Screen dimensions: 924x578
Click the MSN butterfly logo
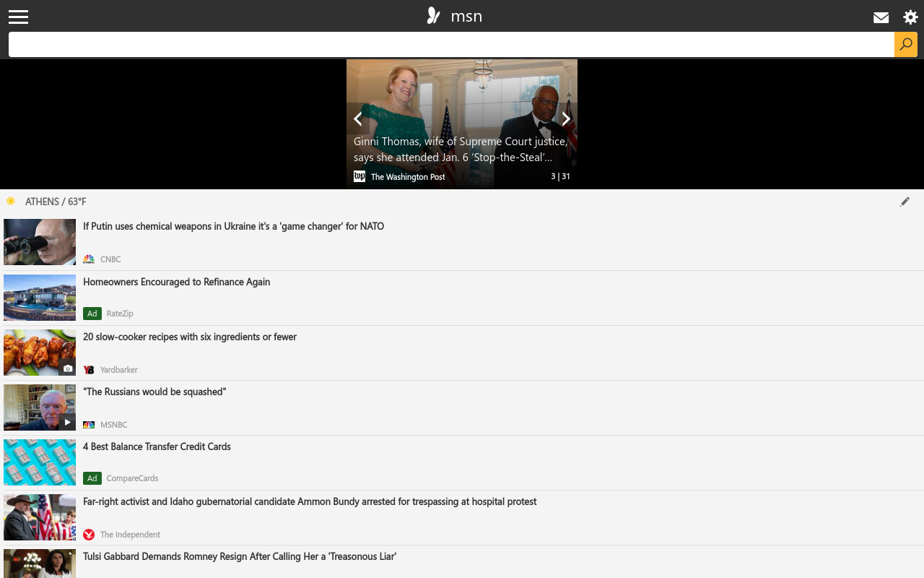433,16
